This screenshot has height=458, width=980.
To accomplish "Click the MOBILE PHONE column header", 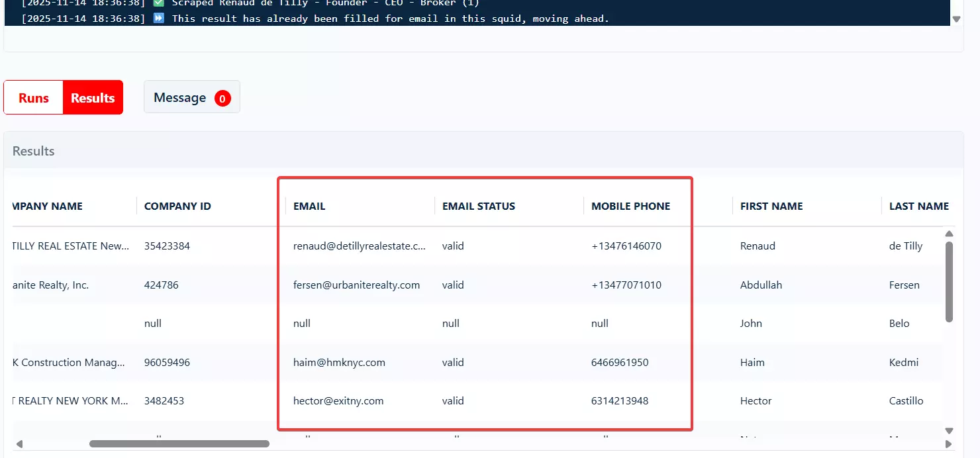I will [x=630, y=206].
